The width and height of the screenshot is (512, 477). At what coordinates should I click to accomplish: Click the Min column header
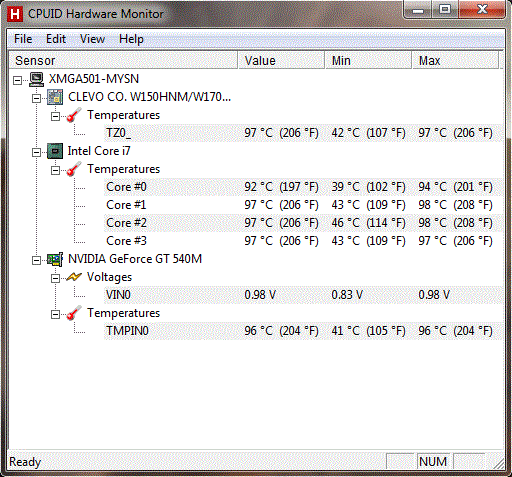pyautogui.click(x=368, y=60)
